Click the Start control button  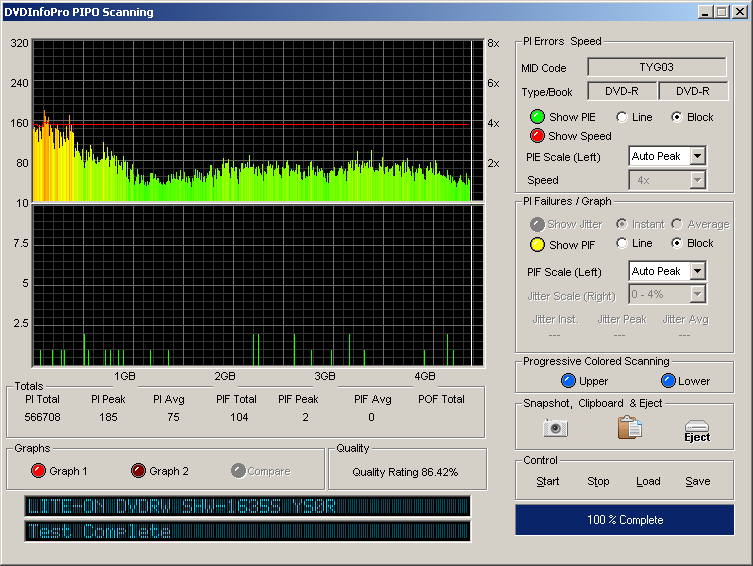[x=547, y=481]
